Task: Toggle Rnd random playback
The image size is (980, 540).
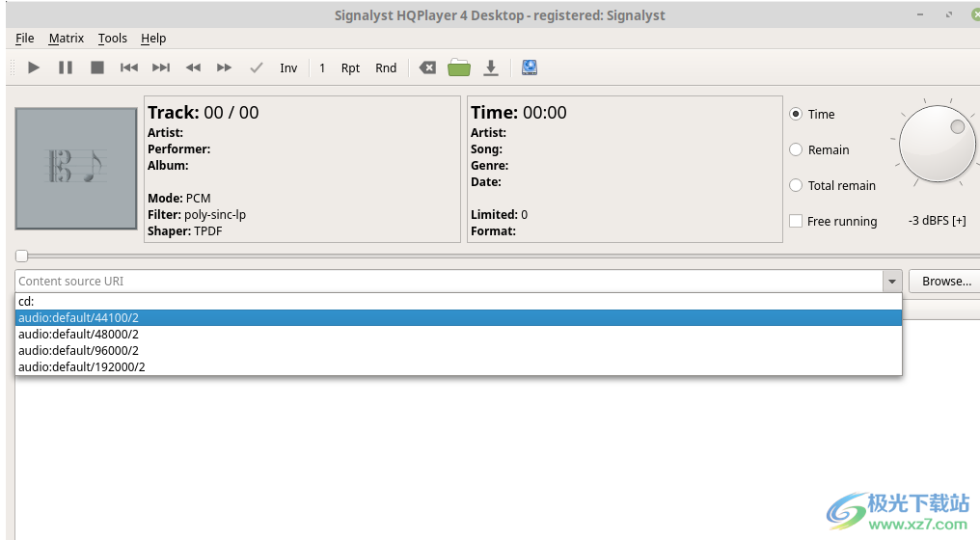Action: click(x=386, y=68)
